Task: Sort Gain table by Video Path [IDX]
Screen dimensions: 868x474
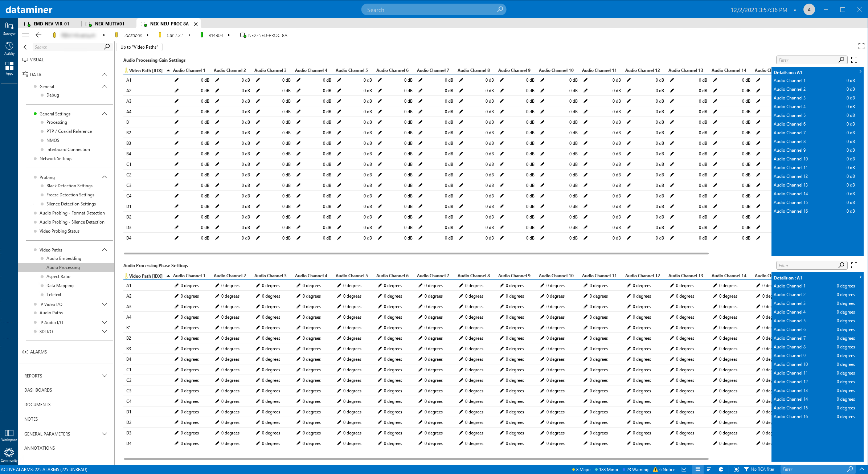Action: click(146, 70)
